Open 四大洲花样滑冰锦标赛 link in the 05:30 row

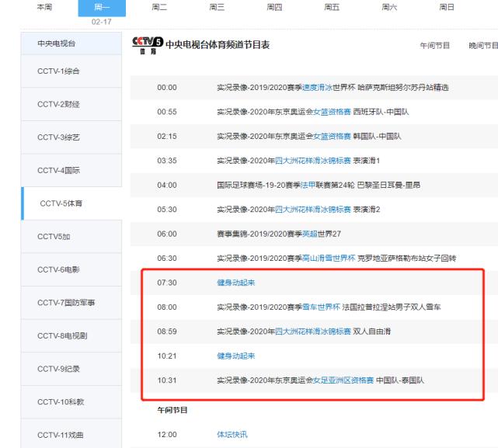pos(313,210)
